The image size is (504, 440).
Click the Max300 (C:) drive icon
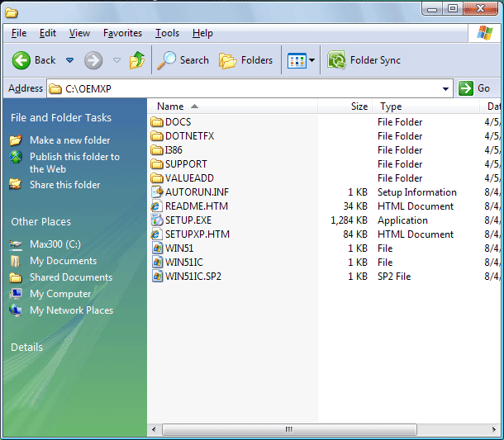click(16, 245)
